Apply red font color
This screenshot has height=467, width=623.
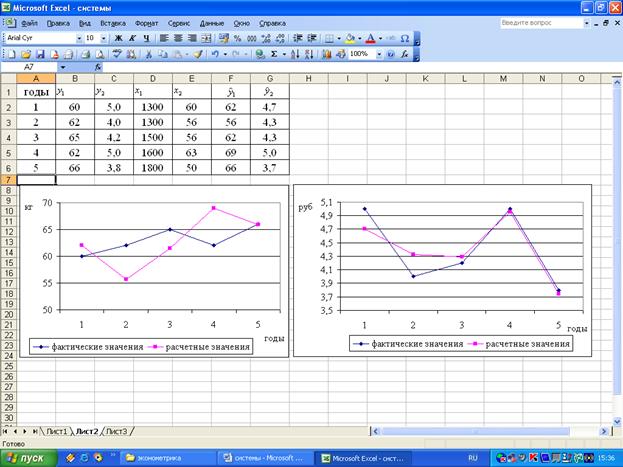(x=370, y=39)
